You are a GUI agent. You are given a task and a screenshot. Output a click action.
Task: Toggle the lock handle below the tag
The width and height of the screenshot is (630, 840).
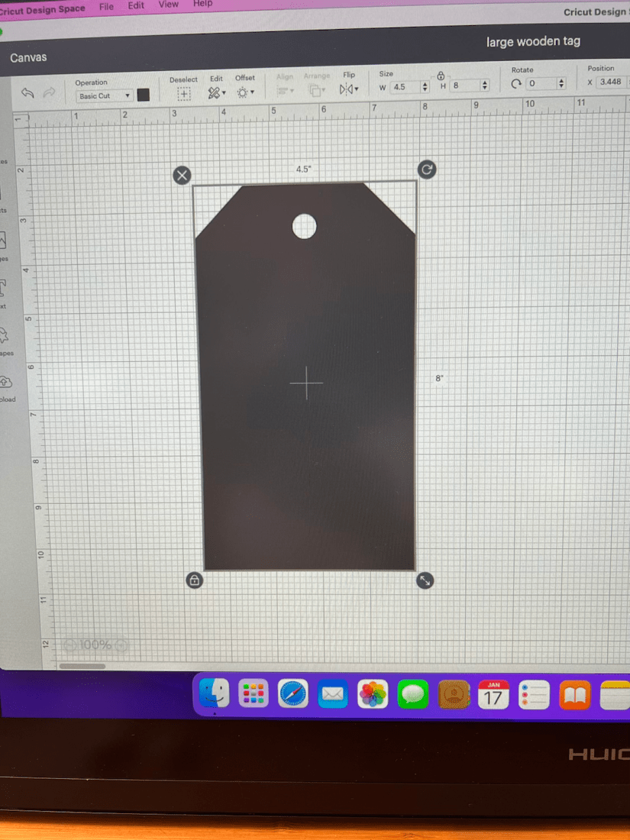pos(194,581)
